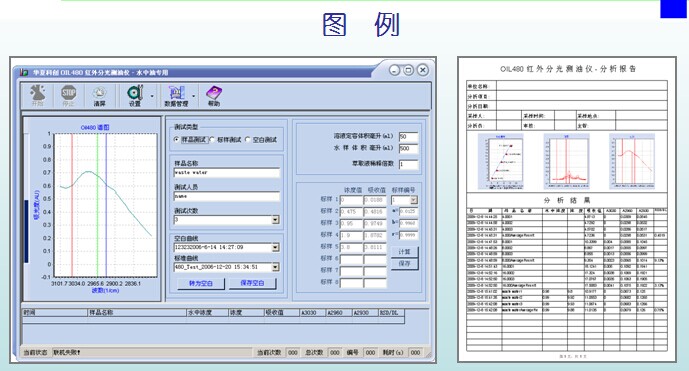The width and height of the screenshot is (689, 371).
Task: Click the 清屏 clear screen icon
Action: (100, 96)
